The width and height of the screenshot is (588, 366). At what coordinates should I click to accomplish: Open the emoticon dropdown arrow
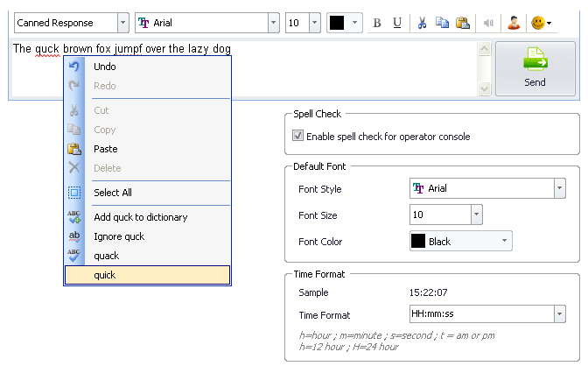pos(549,24)
